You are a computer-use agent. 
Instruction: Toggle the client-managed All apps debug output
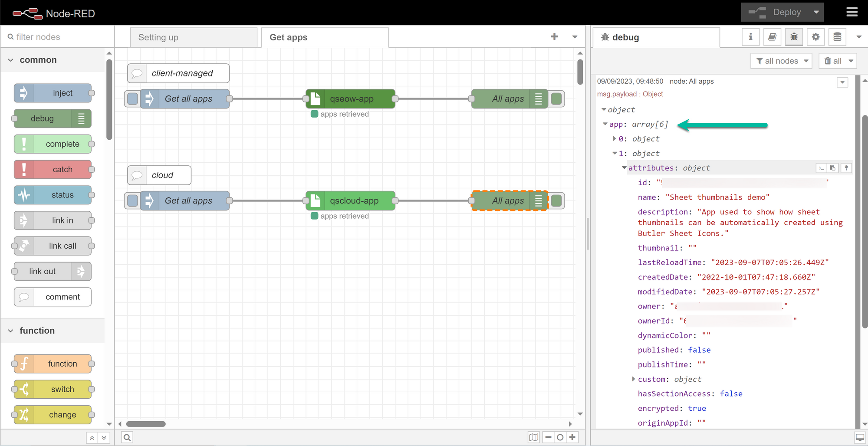(x=556, y=98)
